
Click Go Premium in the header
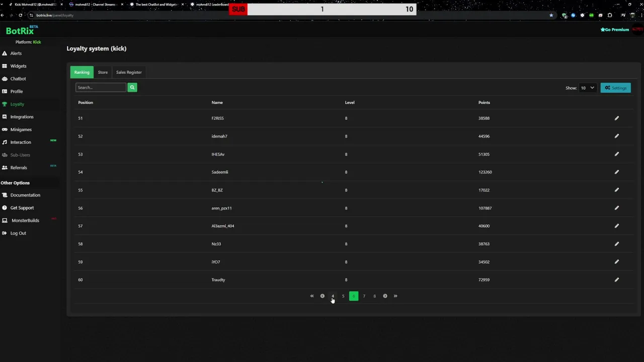tap(615, 30)
